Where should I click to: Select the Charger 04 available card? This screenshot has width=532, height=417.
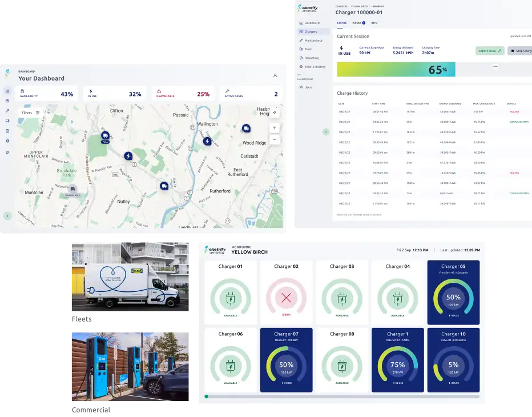pyautogui.click(x=398, y=292)
